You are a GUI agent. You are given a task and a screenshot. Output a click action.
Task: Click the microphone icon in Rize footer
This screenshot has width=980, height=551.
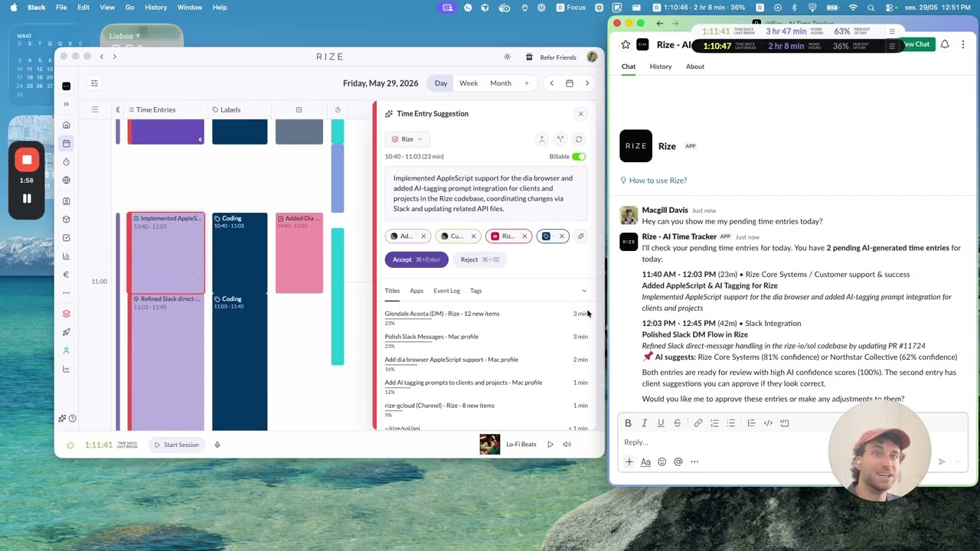217,445
